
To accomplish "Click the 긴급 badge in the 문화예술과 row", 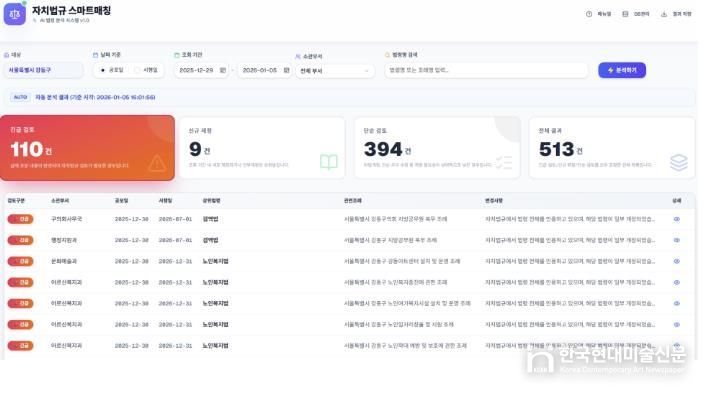I will [x=20, y=261].
